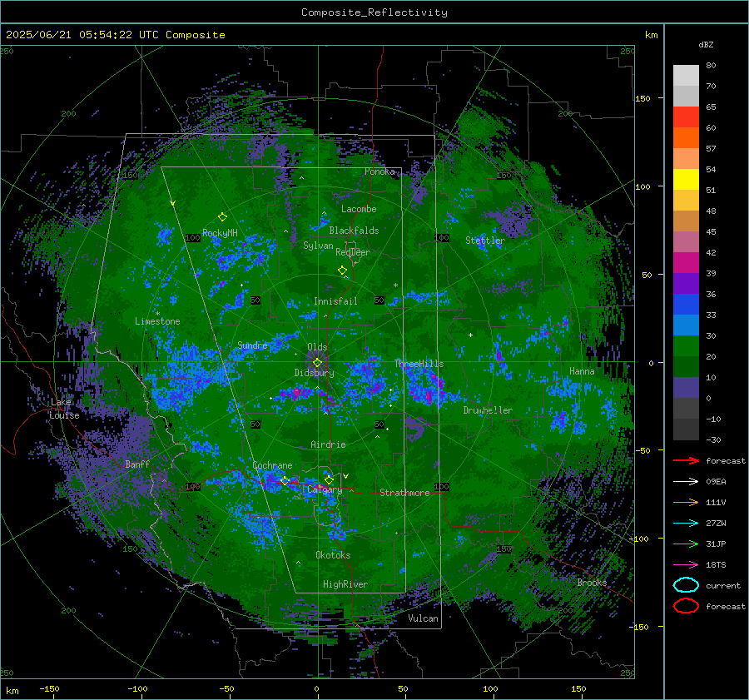Click the Calgary city label
This screenshot has height=700, width=749.
point(325,489)
